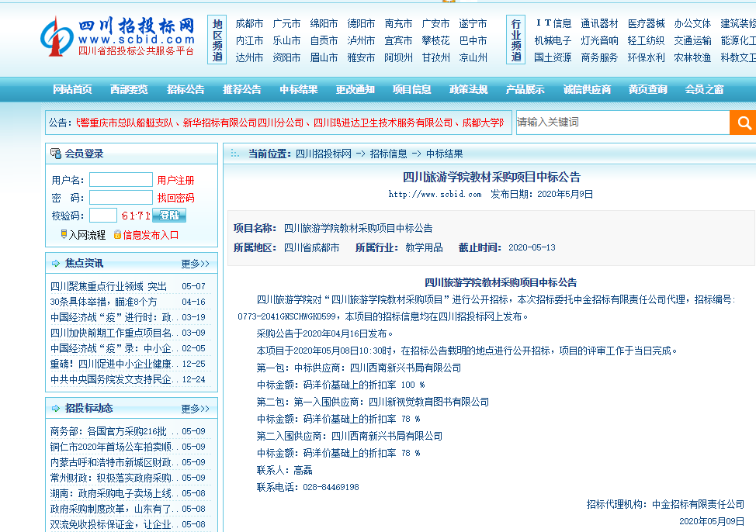Select 广元市 region link
The height and width of the screenshot is (532, 756).
point(286,23)
